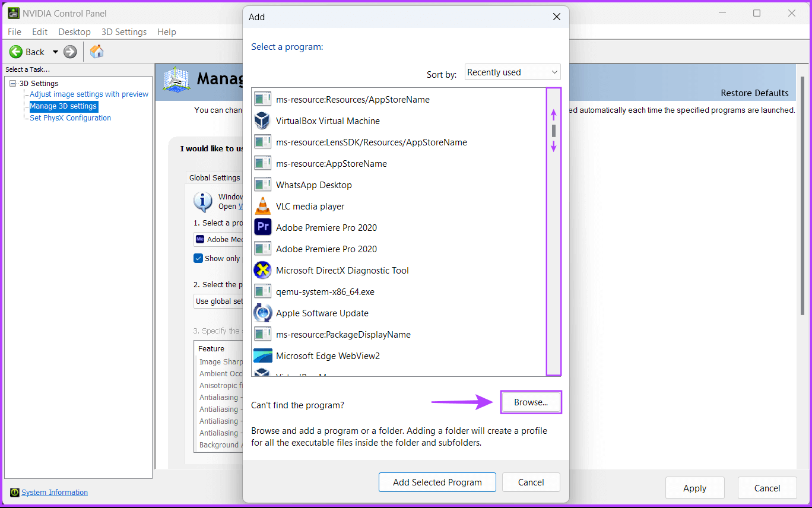Open the Help menu
This screenshot has height=508, width=812.
(167, 32)
